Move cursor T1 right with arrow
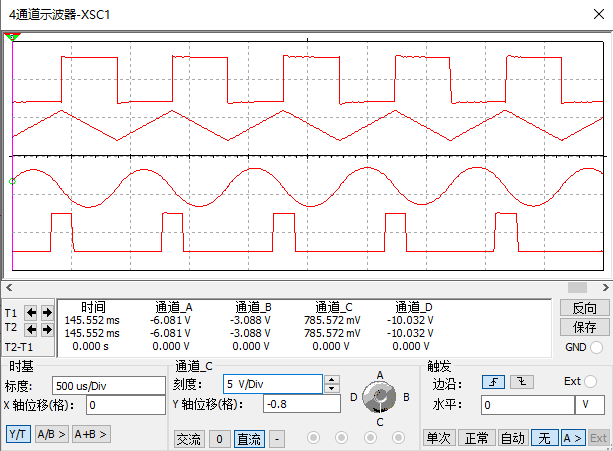 coord(47,313)
